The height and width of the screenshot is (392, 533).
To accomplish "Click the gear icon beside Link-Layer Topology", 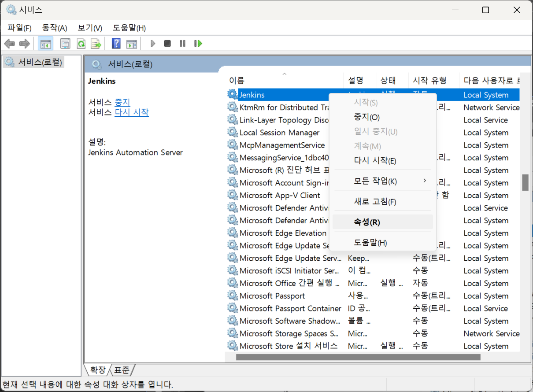I will (x=233, y=120).
